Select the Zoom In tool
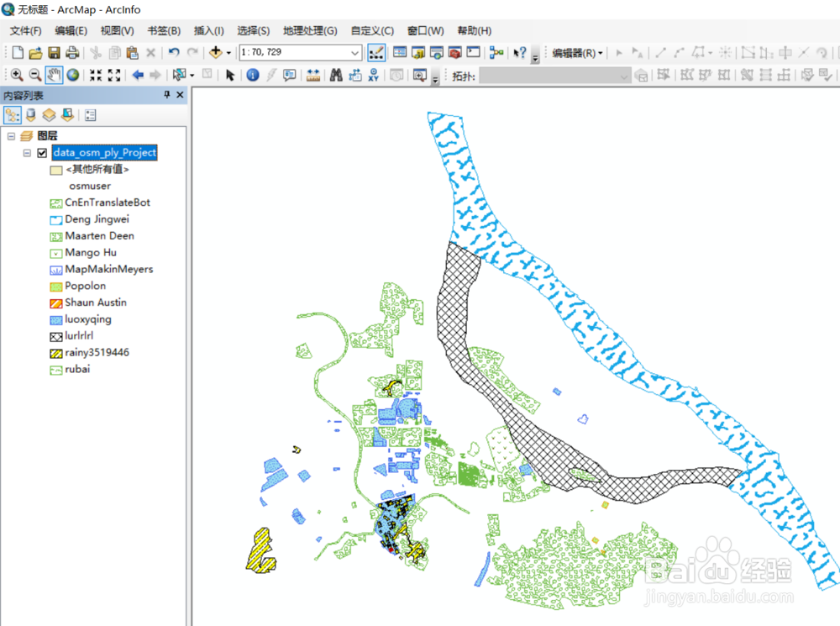The height and width of the screenshot is (626, 840). [x=17, y=75]
